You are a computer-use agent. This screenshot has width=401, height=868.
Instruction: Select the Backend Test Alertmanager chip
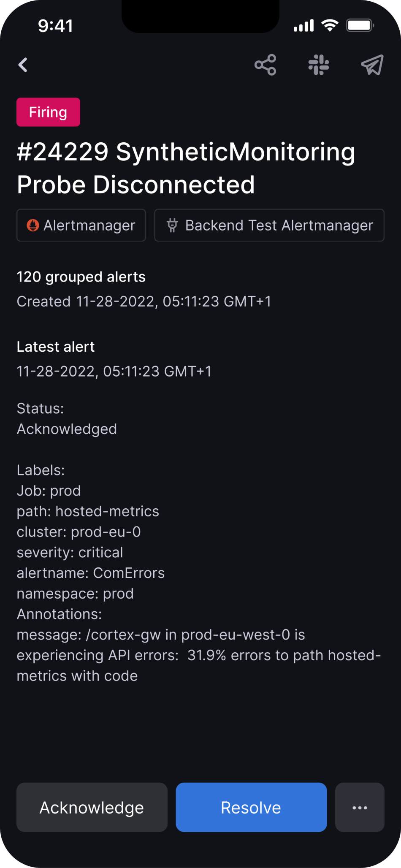[x=269, y=225]
